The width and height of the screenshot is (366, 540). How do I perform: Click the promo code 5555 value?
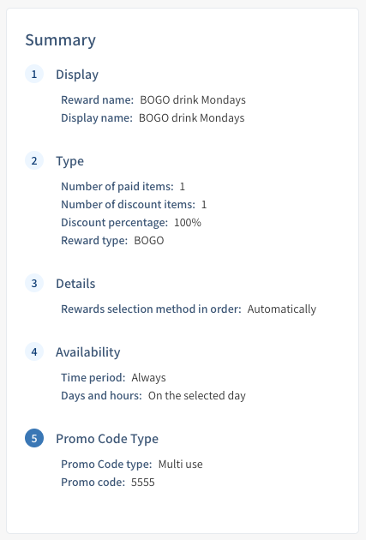point(143,482)
